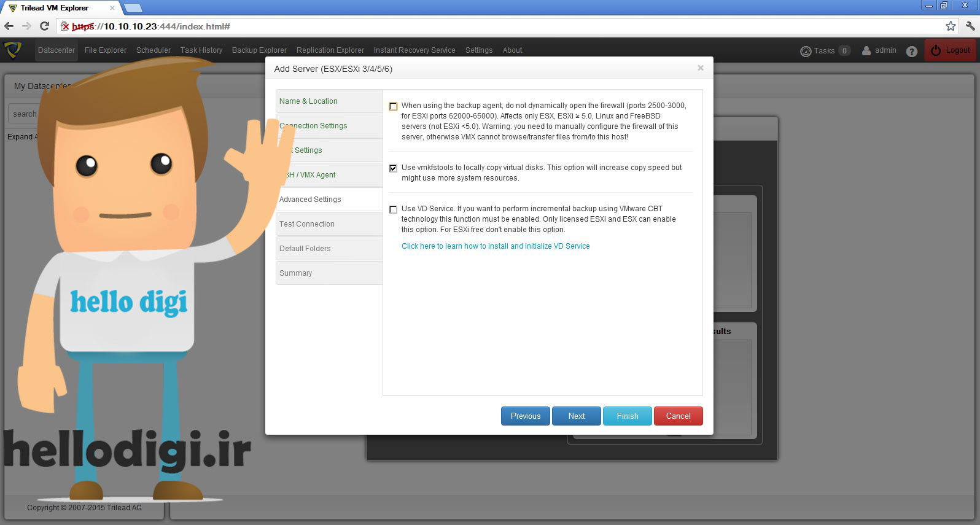This screenshot has height=525, width=980.
Task: Open Instant Recovery Service
Action: [x=414, y=50]
